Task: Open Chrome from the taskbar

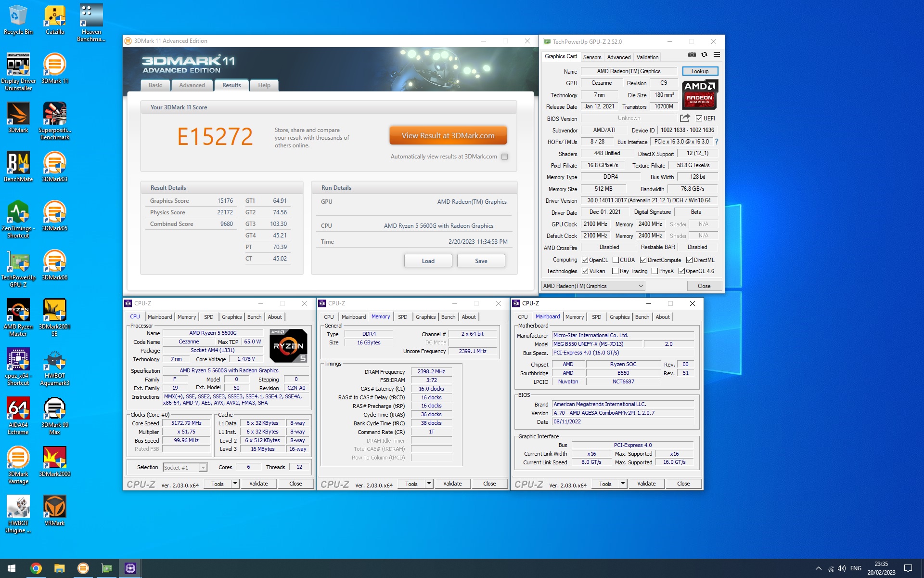Action: coord(36,568)
